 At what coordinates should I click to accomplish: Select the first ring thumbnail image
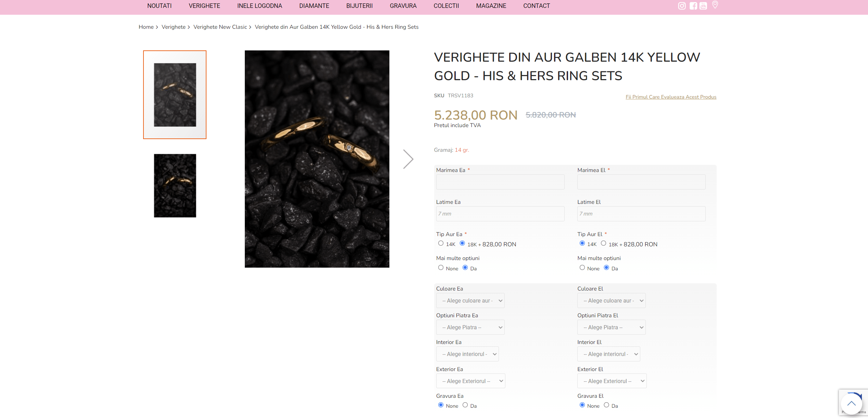(175, 95)
